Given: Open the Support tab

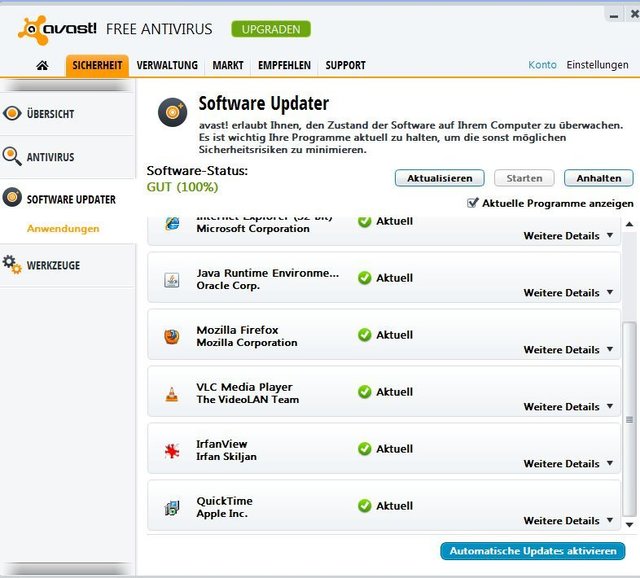Looking at the screenshot, I should (x=345, y=65).
